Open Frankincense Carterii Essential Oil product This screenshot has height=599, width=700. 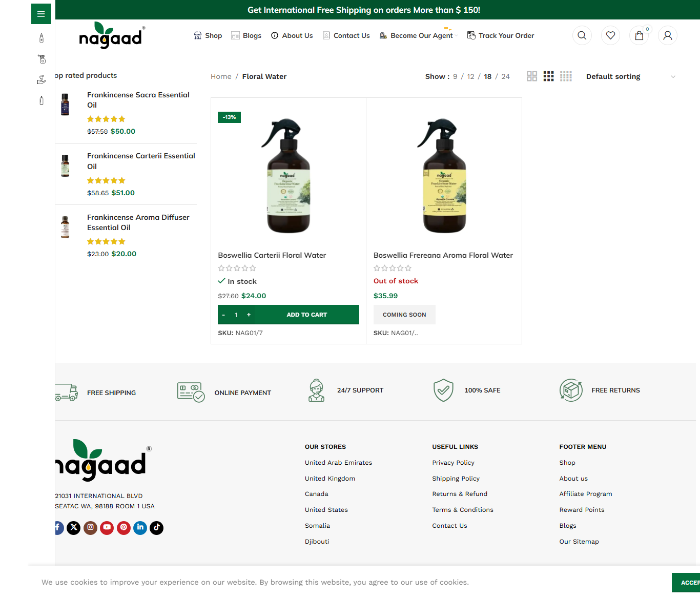pyautogui.click(x=141, y=161)
